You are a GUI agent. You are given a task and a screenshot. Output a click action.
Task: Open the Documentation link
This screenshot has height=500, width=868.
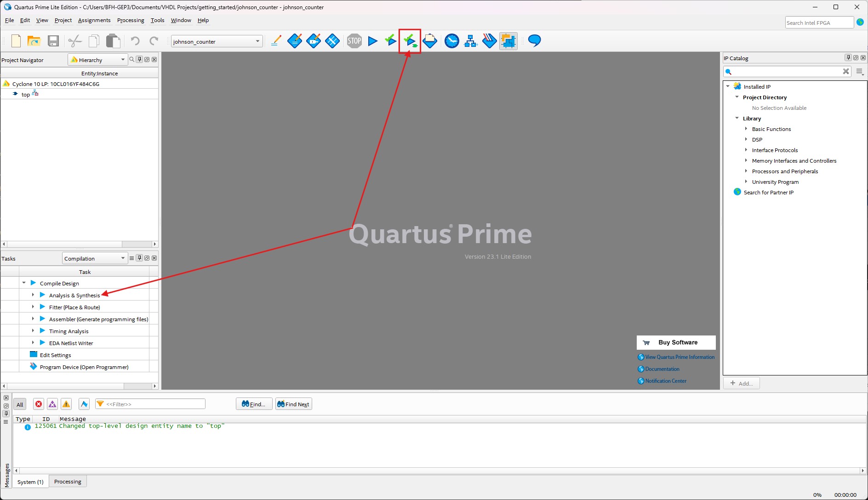point(662,369)
